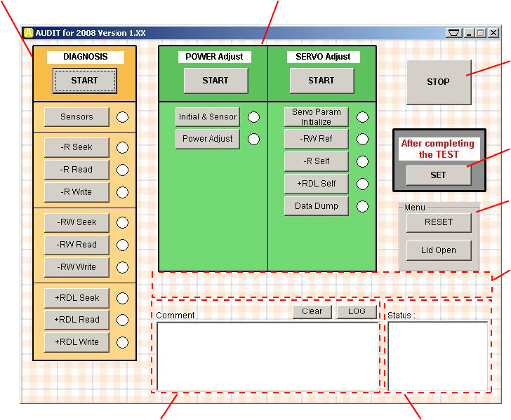This screenshot has width=511, height=420.
Task: Select the indicator beside +RDL Self
Action: (362, 184)
